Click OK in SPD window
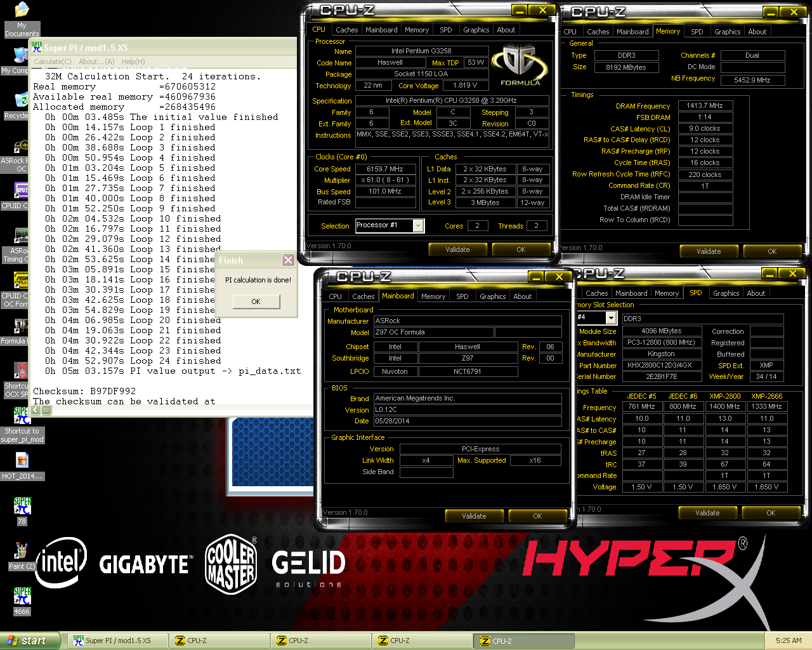The width and height of the screenshot is (812, 650). tap(771, 513)
